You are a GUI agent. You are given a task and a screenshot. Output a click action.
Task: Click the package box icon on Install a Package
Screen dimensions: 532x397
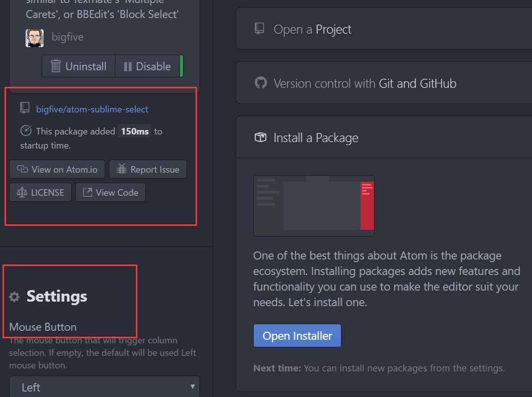[260, 137]
